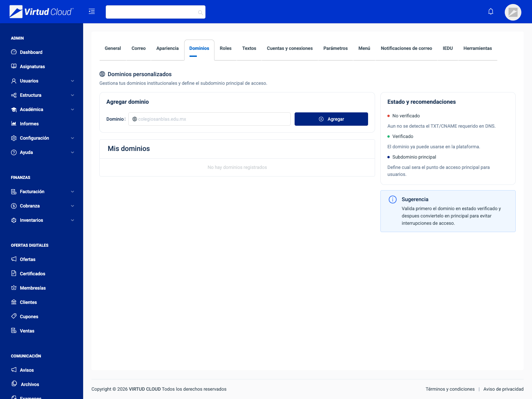This screenshot has width=532, height=399.
Task: Open Términos y condiciones link
Action: (450, 389)
